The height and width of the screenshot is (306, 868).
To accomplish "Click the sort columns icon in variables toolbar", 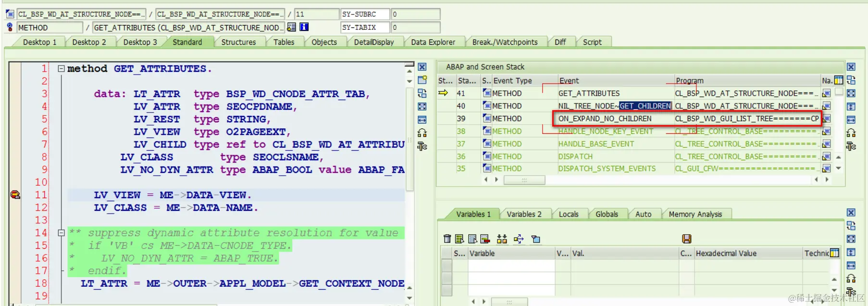I will 502,239.
